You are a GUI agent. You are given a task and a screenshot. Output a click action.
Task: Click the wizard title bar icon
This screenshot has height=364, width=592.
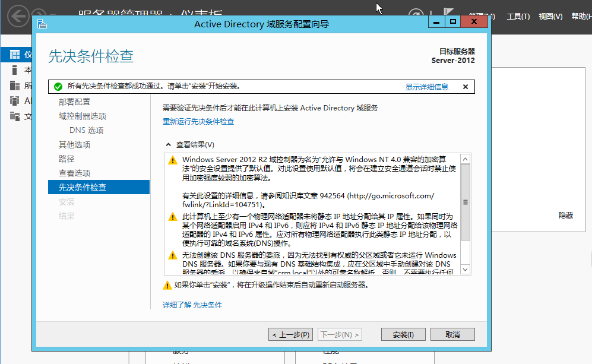pos(42,24)
